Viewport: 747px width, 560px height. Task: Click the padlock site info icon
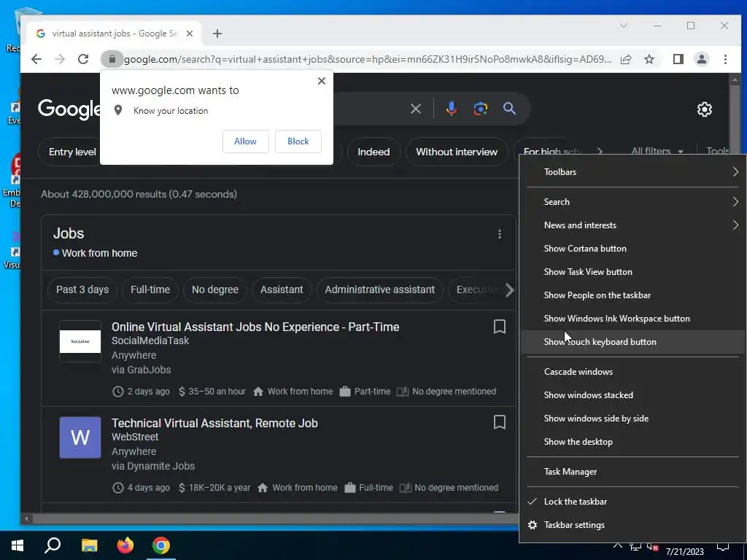pos(112,59)
